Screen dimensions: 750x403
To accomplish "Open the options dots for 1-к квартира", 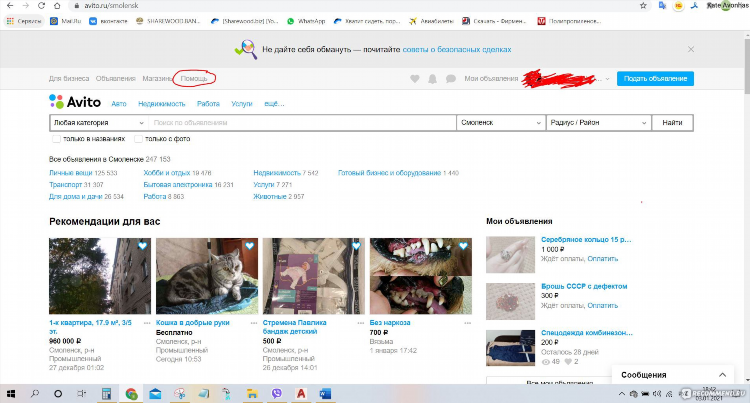I will click(147, 323).
